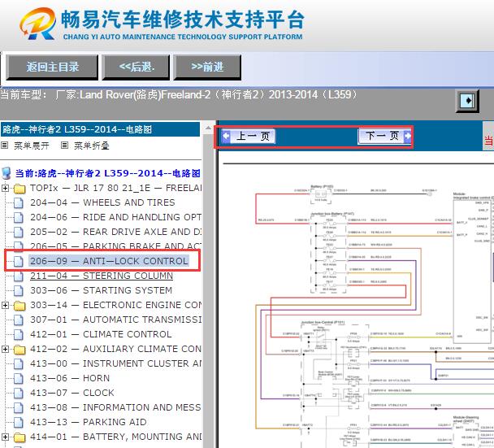Click document icon for 204-06 Ride and Handling
494x448 pixels.
[19, 218]
